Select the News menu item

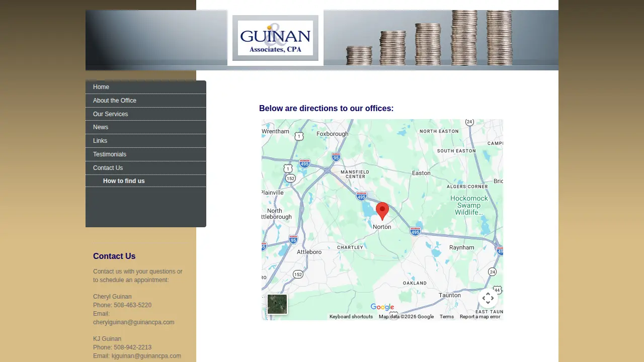pyautogui.click(x=146, y=127)
